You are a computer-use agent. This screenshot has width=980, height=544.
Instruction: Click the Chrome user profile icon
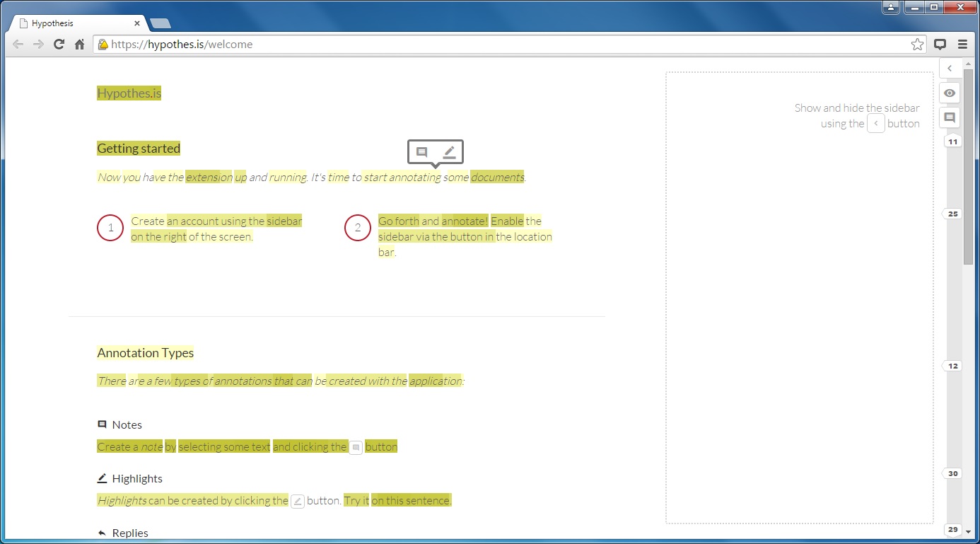click(x=891, y=7)
